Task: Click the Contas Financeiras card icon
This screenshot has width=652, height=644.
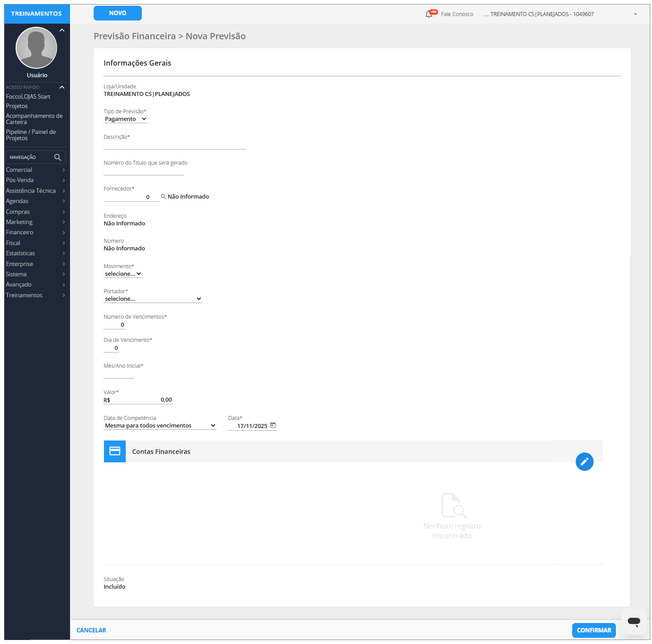Action: pyautogui.click(x=115, y=451)
